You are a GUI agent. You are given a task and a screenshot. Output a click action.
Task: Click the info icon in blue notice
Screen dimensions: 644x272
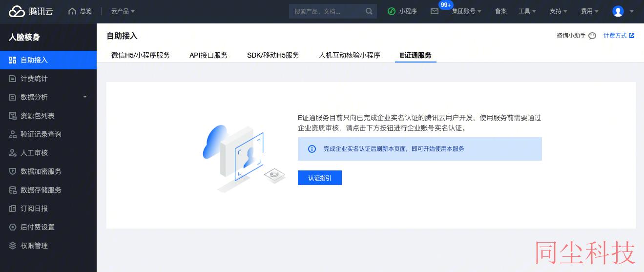pyautogui.click(x=312, y=149)
